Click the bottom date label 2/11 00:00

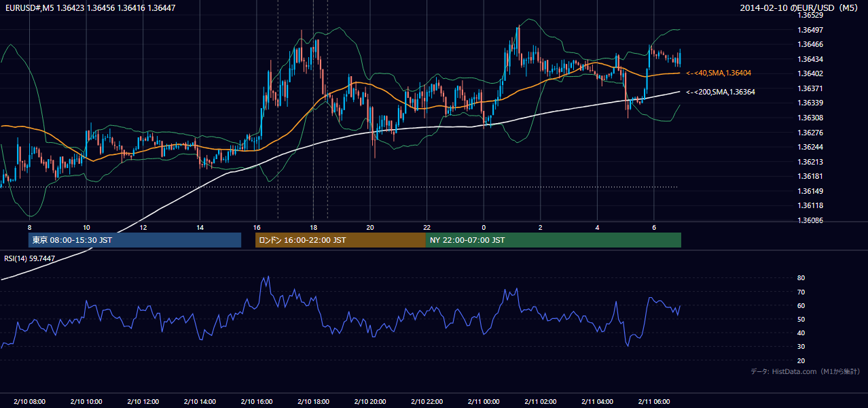pyautogui.click(x=483, y=401)
